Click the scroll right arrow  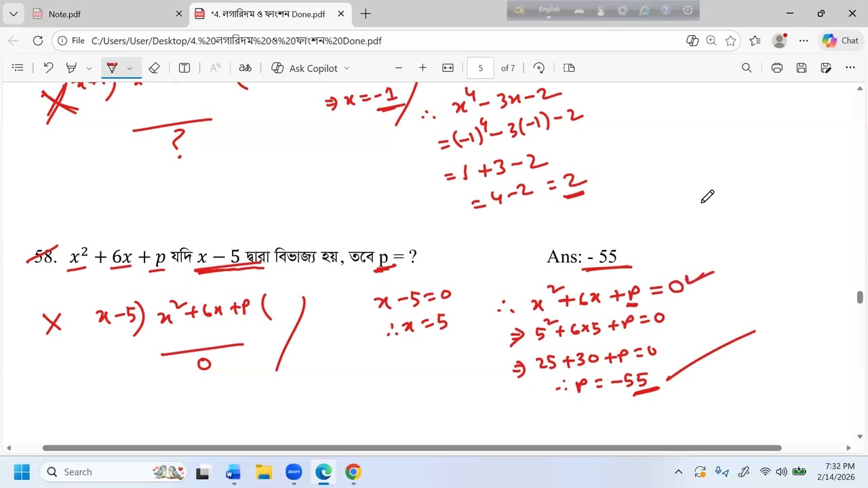pyautogui.click(x=848, y=448)
